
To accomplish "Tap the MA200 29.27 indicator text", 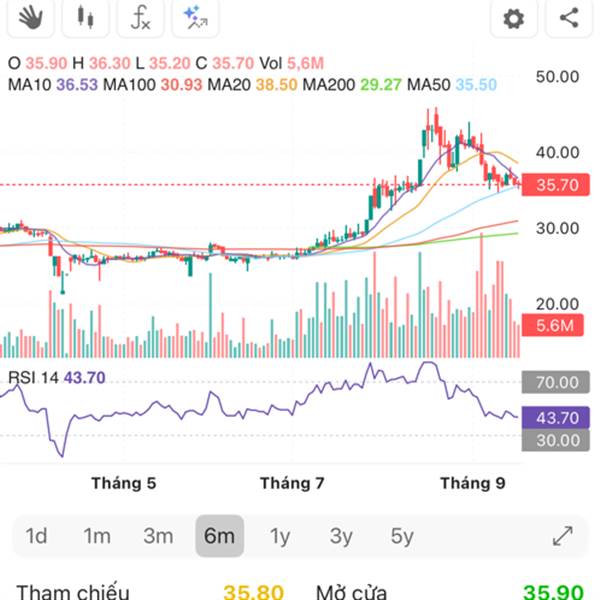I will click(352, 85).
